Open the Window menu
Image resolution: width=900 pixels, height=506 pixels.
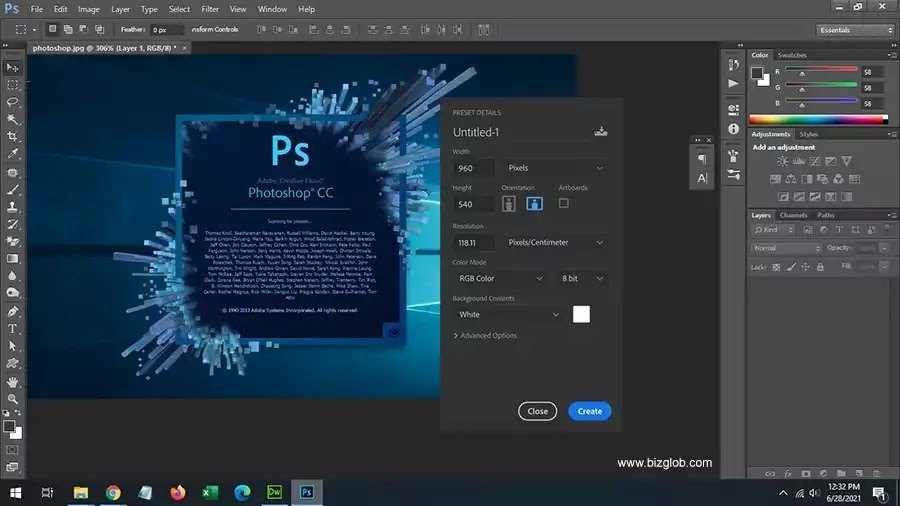point(272,9)
